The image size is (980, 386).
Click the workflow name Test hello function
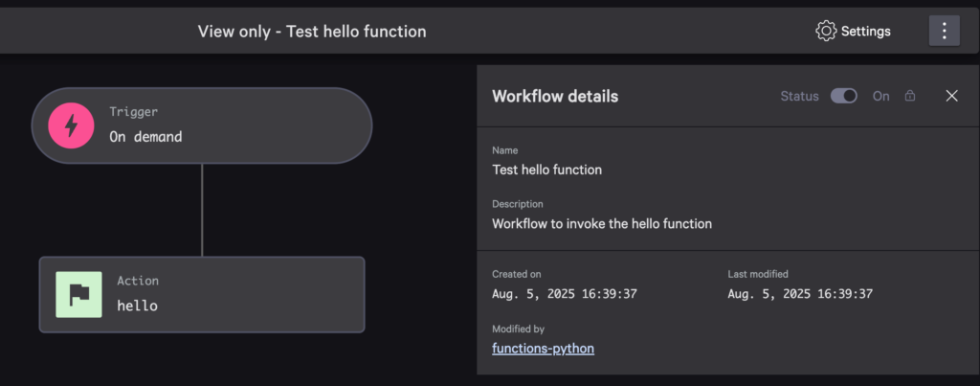pos(546,170)
